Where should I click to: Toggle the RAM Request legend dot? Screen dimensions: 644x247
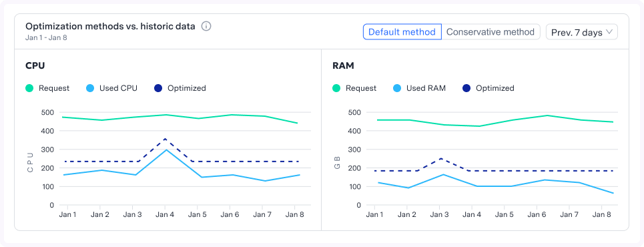point(336,88)
